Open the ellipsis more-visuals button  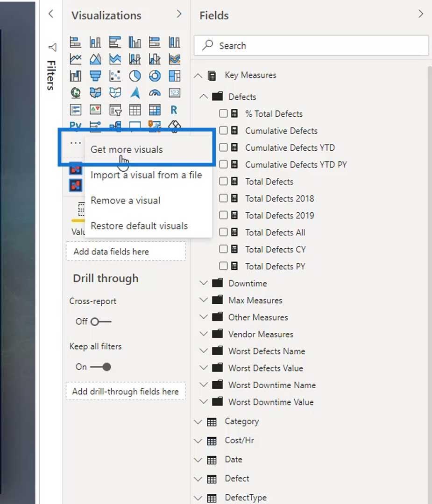click(x=75, y=142)
